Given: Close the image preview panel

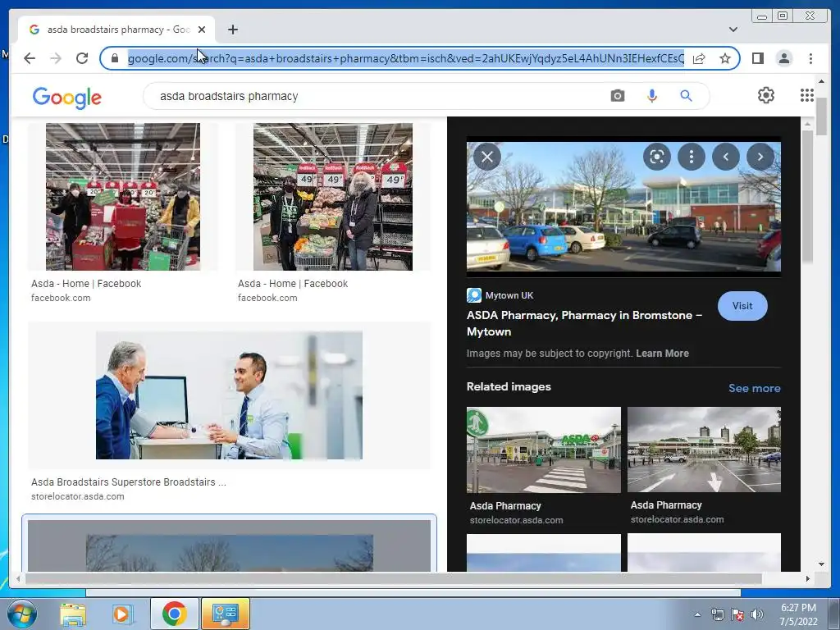Looking at the screenshot, I should pyautogui.click(x=487, y=157).
